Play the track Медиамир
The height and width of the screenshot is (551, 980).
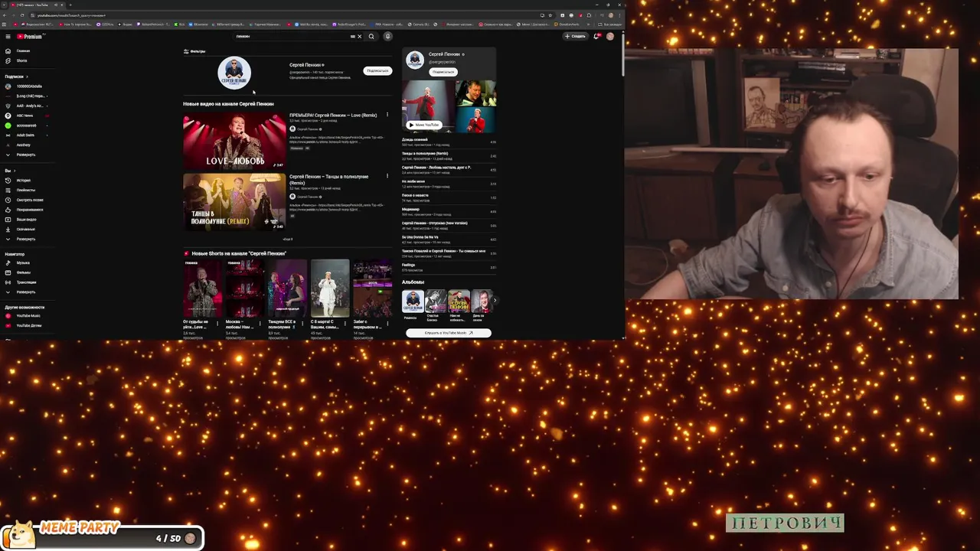point(449,211)
